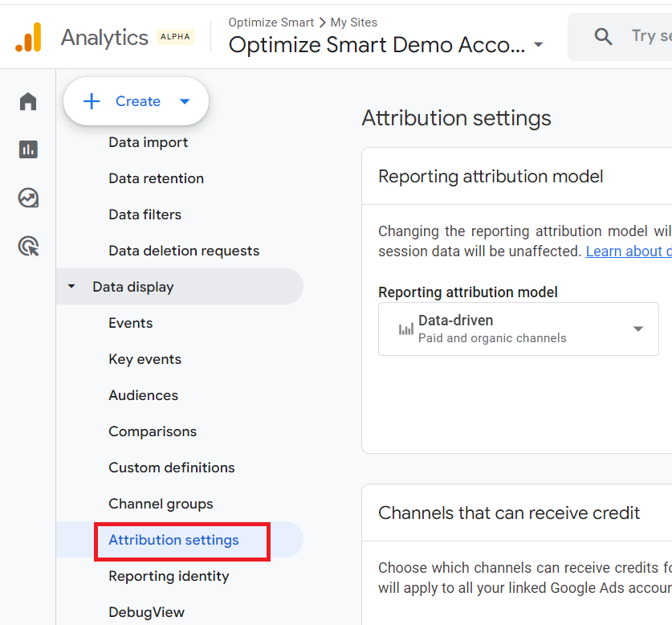The width and height of the screenshot is (672, 625).
Task: Go to Data filters
Action: click(x=145, y=214)
